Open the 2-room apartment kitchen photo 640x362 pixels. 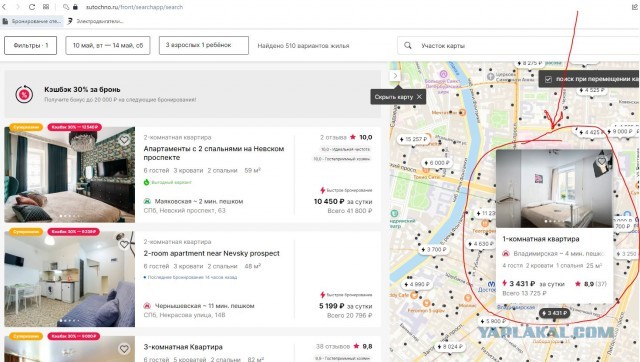[69, 279]
